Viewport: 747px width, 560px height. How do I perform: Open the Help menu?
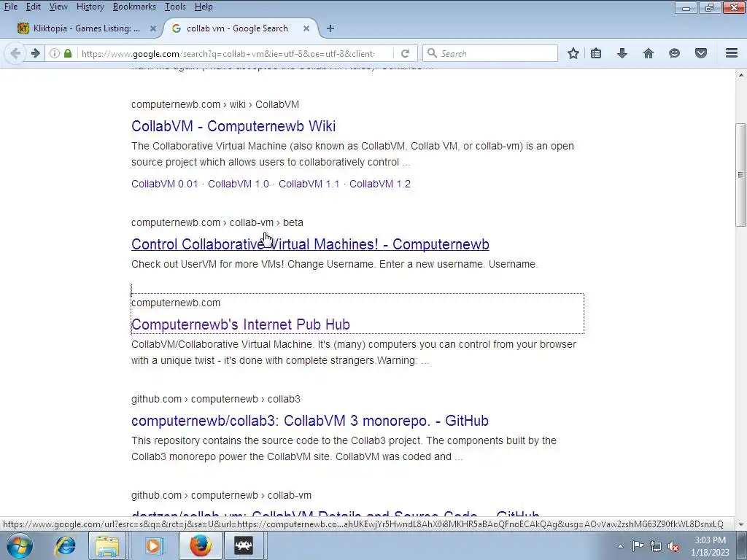(204, 7)
